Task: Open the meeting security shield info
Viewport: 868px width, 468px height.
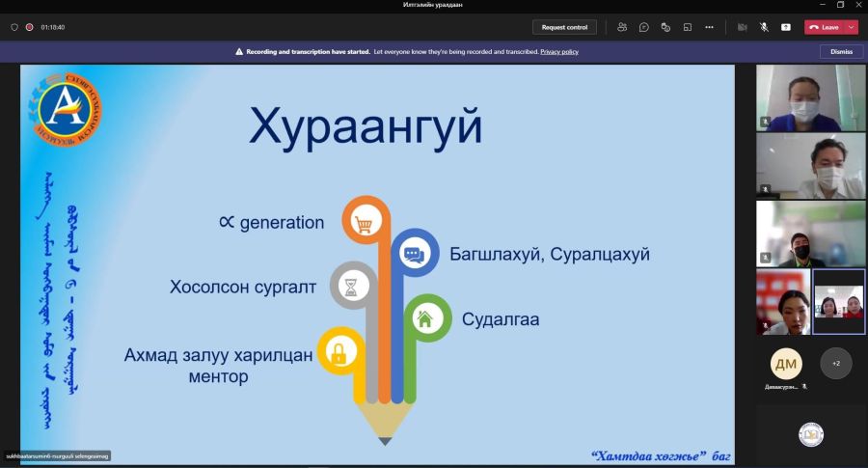Action: [14, 27]
